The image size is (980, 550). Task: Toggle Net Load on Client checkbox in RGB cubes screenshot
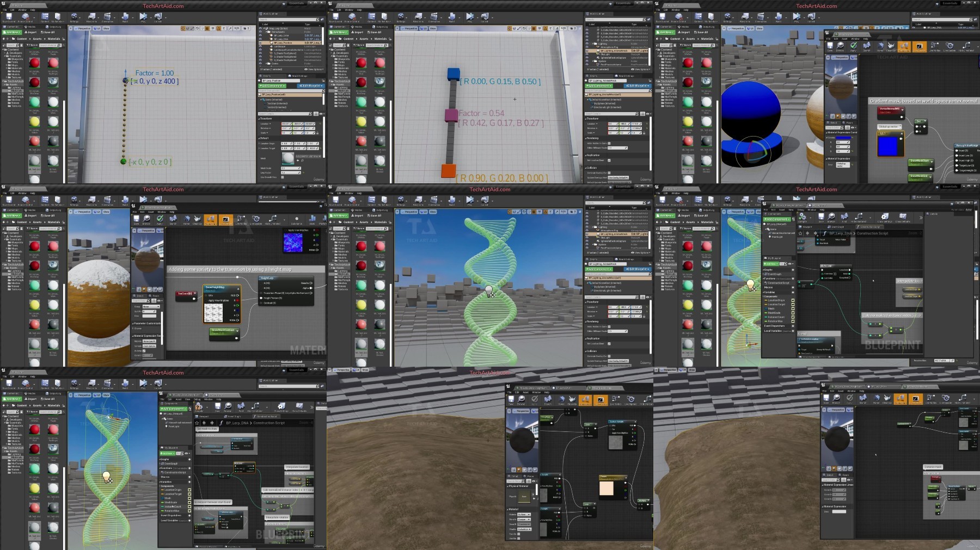pyautogui.click(x=609, y=160)
